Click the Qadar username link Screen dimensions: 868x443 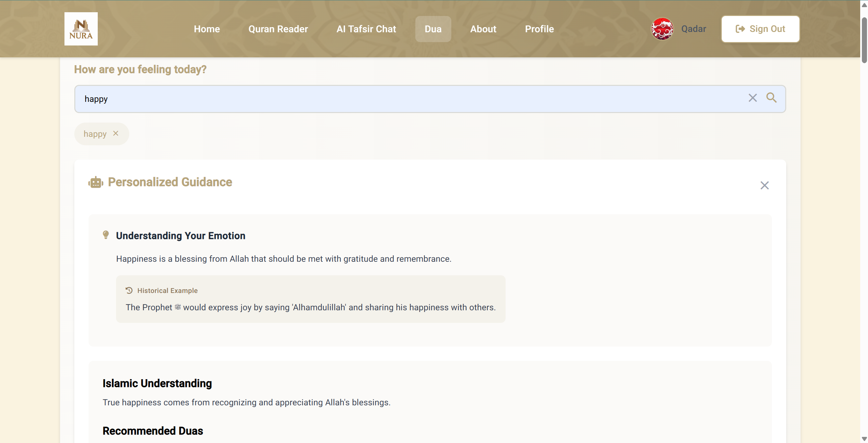pos(694,29)
